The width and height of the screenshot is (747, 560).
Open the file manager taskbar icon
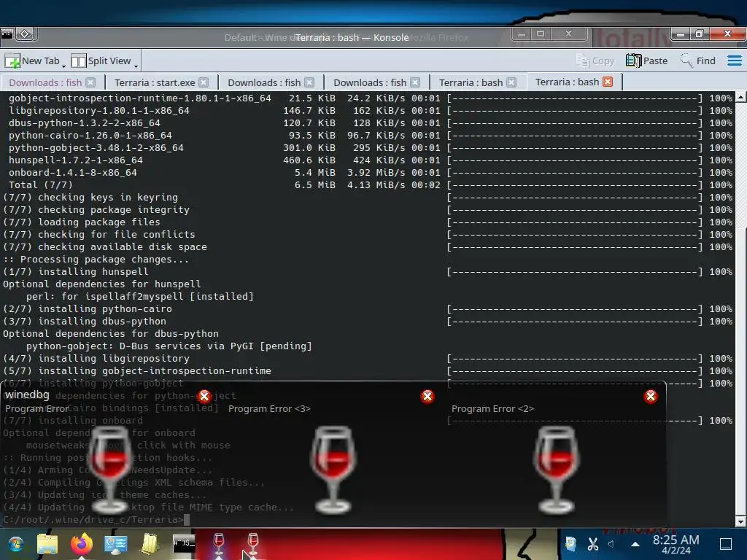(47, 544)
